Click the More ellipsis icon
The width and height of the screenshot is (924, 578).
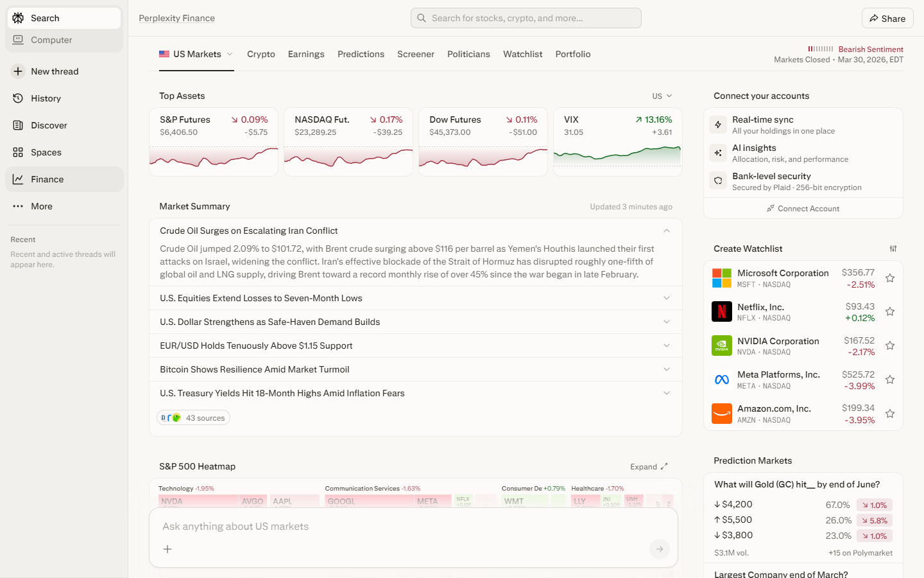pos(18,206)
